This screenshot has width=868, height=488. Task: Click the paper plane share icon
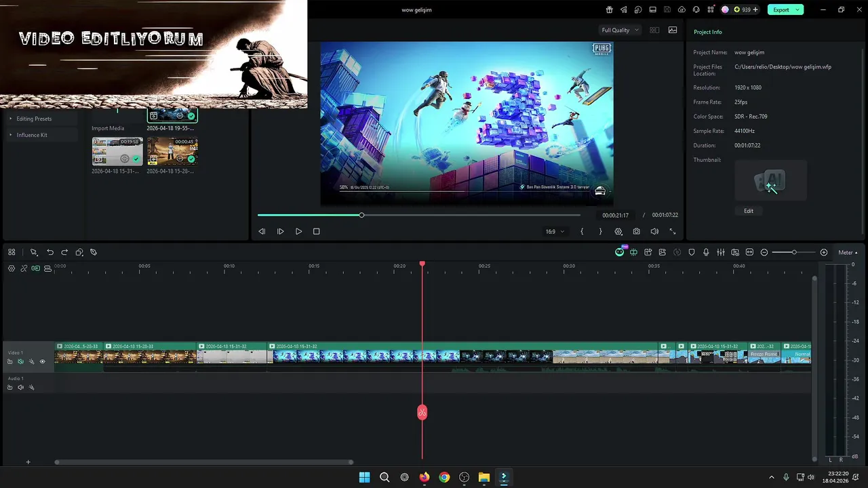click(x=623, y=9)
